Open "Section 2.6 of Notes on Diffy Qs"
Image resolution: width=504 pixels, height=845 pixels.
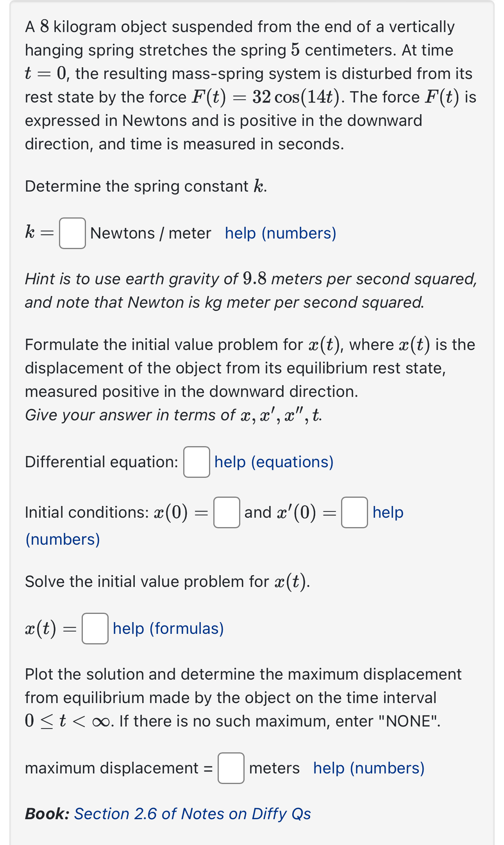(x=192, y=814)
